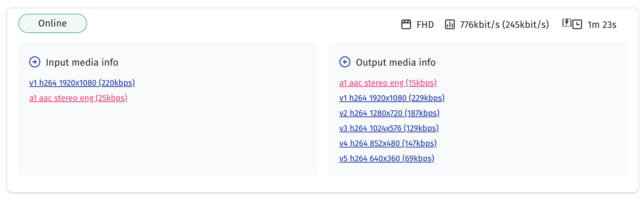
Task: Click the FHD quality clapperboard icon
Action: 406,24
